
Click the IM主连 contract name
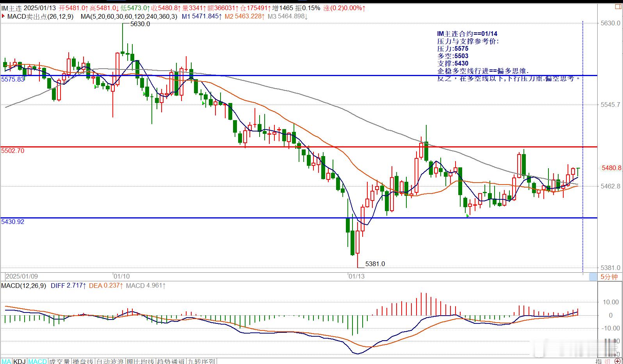click(x=11, y=8)
